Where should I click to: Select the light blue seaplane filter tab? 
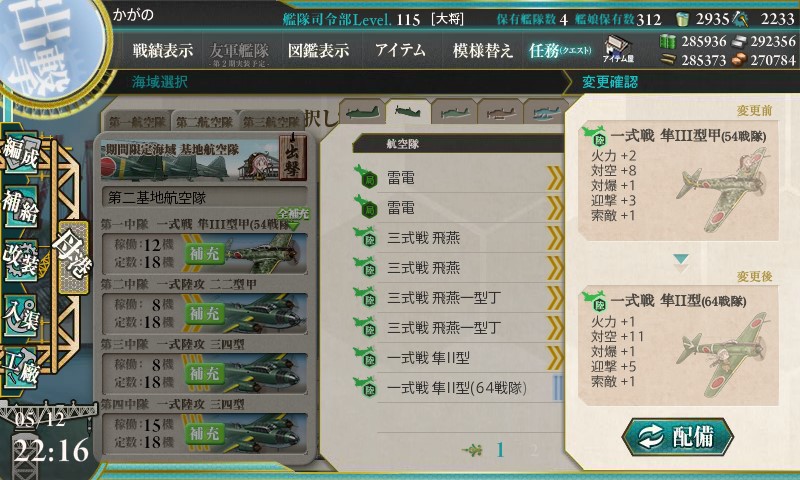point(547,112)
